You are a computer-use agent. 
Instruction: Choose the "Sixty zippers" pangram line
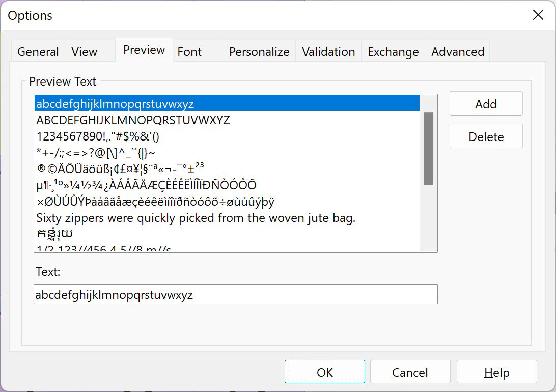[x=196, y=218]
